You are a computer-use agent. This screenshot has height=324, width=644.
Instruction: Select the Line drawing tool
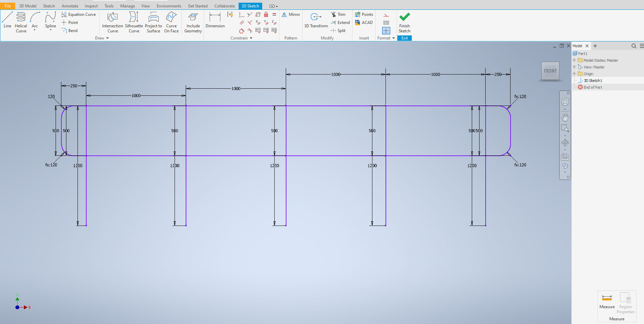7,20
